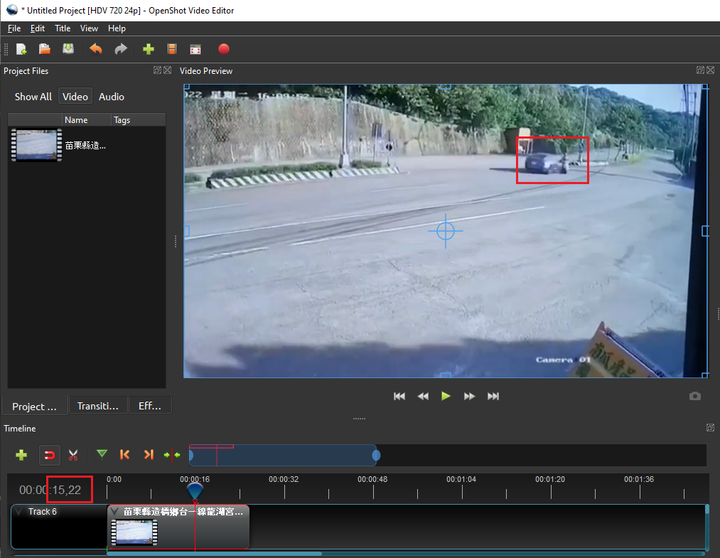The image size is (720, 558).
Task: Add a track with timeline plus icon
Action: coord(21,455)
